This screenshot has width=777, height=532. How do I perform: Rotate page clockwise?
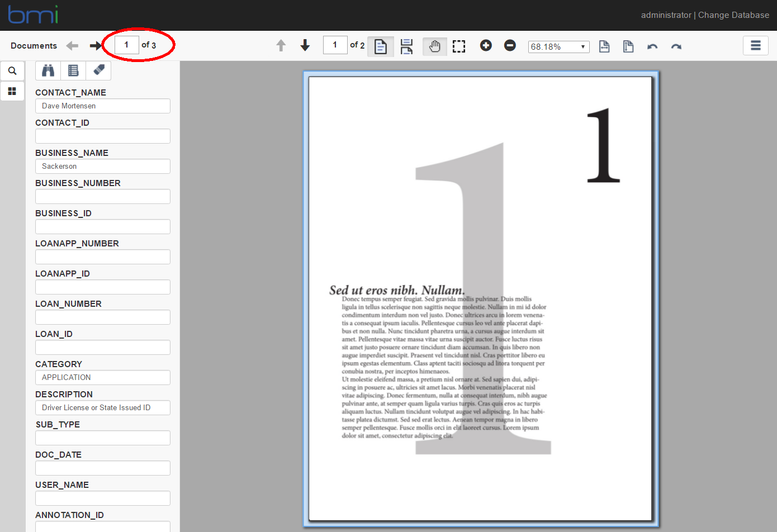(x=676, y=46)
